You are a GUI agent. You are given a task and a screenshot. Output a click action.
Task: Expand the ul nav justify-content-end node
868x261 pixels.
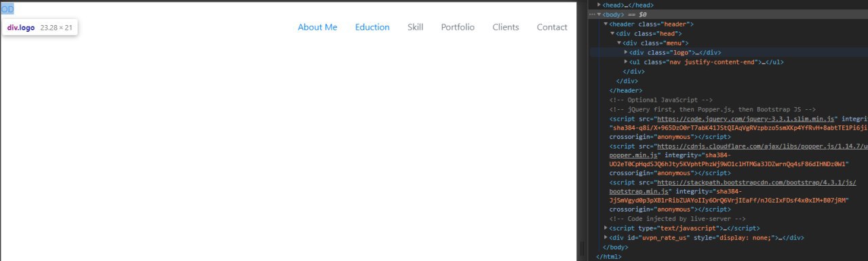pos(626,62)
